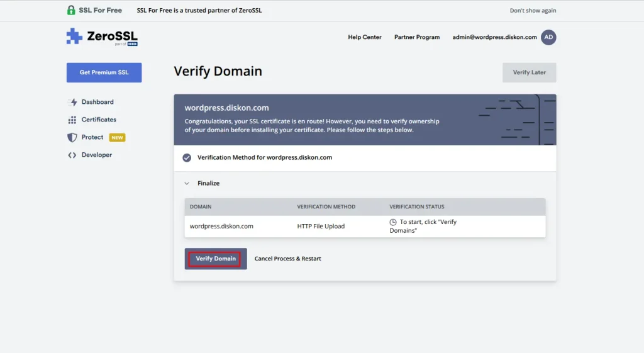This screenshot has height=353, width=644.
Task: Click the trusted partner of ZeroSSL banner text
Action: coord(199,10)
